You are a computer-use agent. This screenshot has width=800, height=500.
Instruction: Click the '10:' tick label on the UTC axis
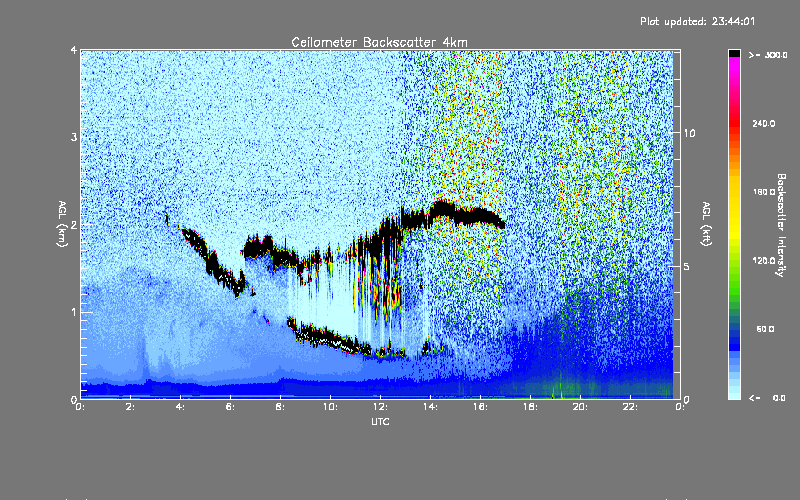tap(330, 407)
